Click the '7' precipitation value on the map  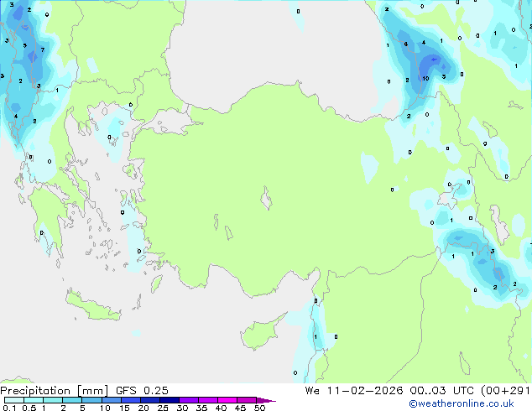[x=43, y=49]
